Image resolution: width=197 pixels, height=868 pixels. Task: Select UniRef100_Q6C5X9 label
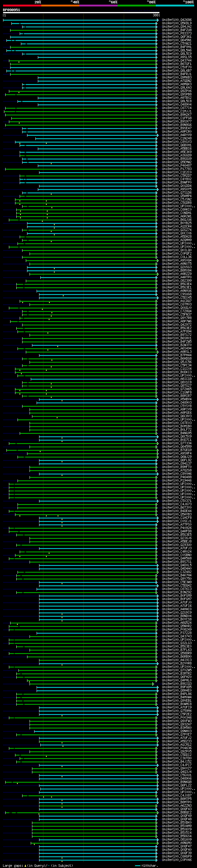[x=177, y=437]
